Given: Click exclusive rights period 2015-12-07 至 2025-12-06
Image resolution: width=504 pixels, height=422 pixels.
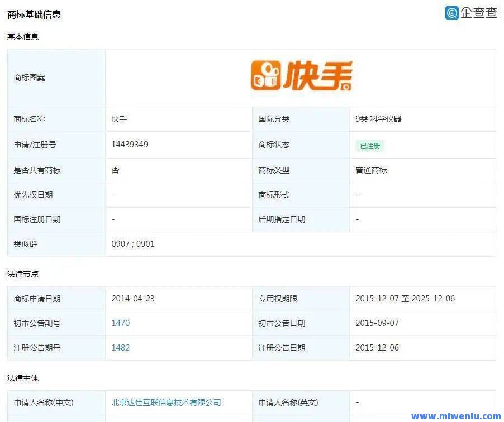Looking at the screenshot, I should point(405,299).
